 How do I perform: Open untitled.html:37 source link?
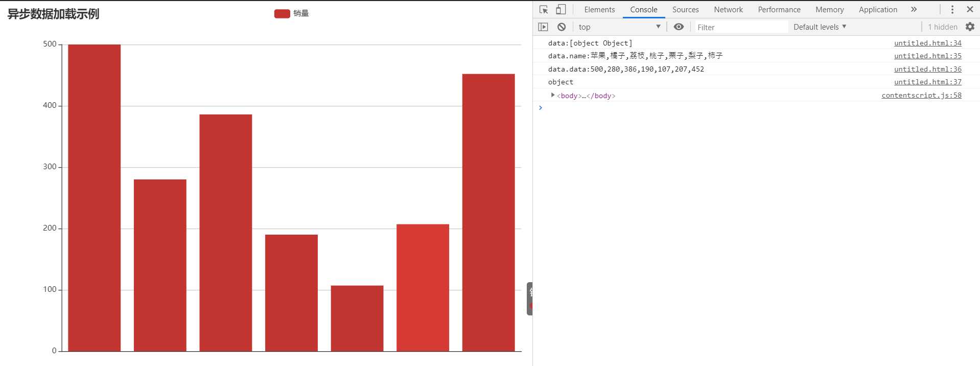(x=928, y=82)
